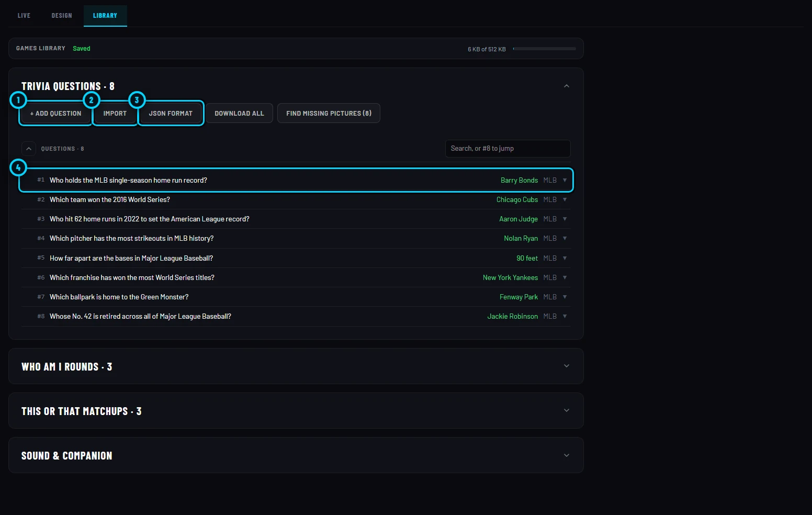
Task: Click the + ADD QUESTION button
Action: (x=56, y=114)
